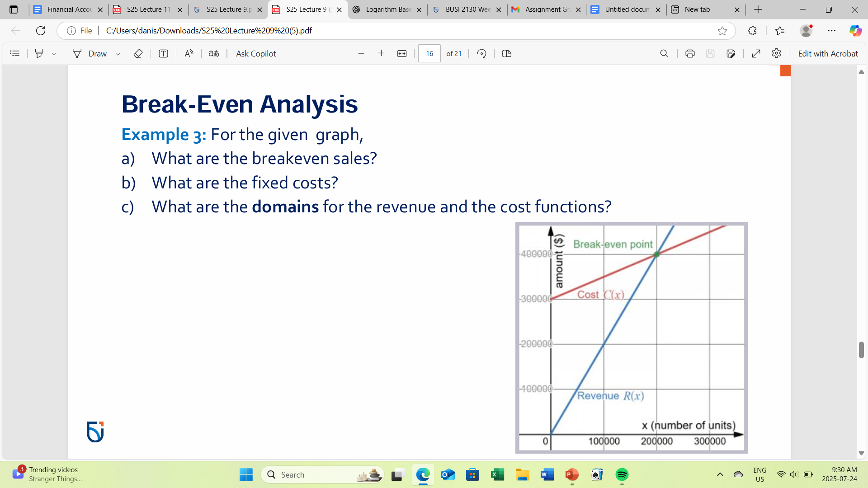
Task: Open the page view layout options
Action: tap(506, 53)
